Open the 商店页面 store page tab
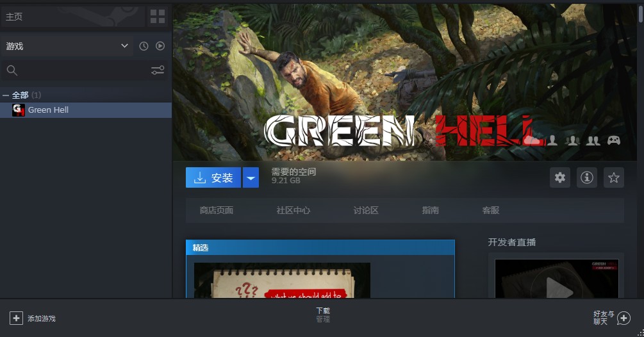The width and height of the screenshot is (644, 337). pyautogui.click(x=217, y=211)
